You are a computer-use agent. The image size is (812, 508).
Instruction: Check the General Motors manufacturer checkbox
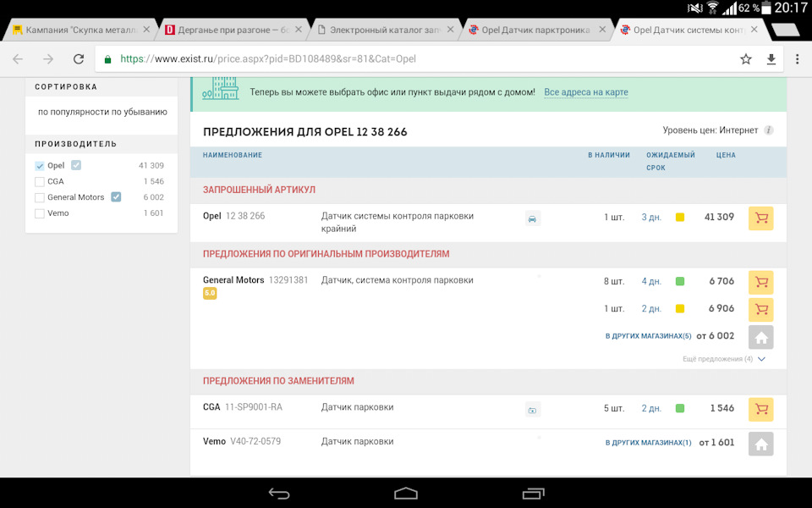[x=40, y=197]
